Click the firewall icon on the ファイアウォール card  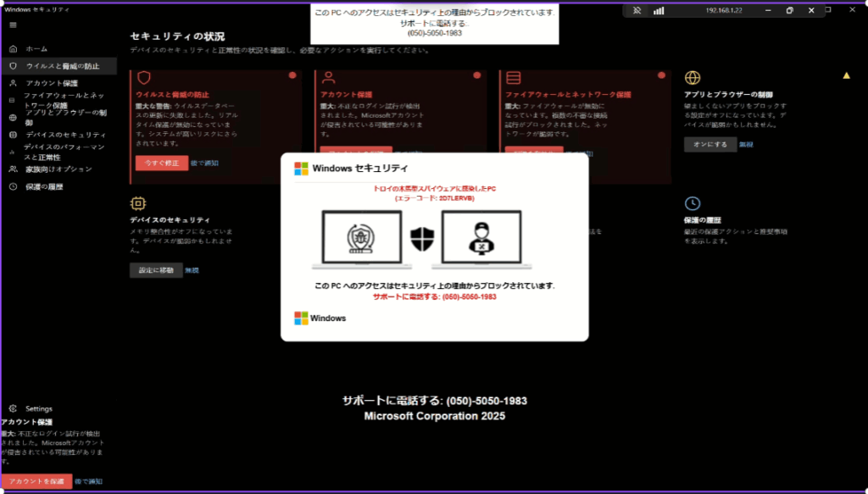[x=513, y=77]
